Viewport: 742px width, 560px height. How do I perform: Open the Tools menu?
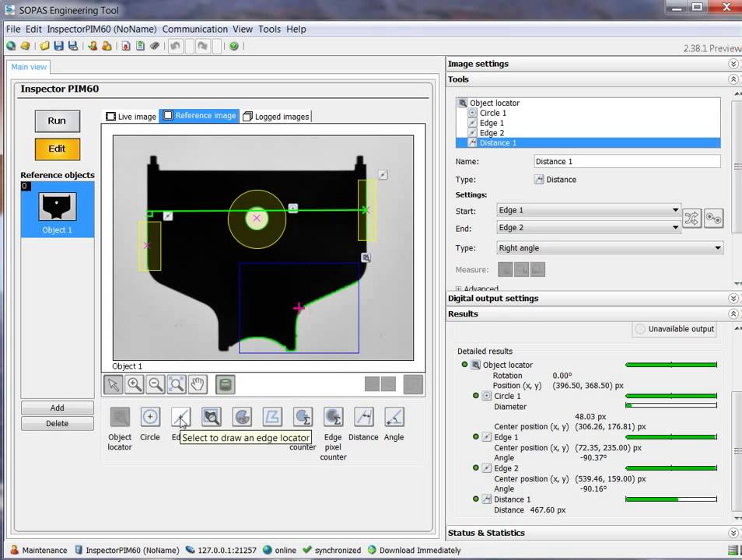pos(269,30)
